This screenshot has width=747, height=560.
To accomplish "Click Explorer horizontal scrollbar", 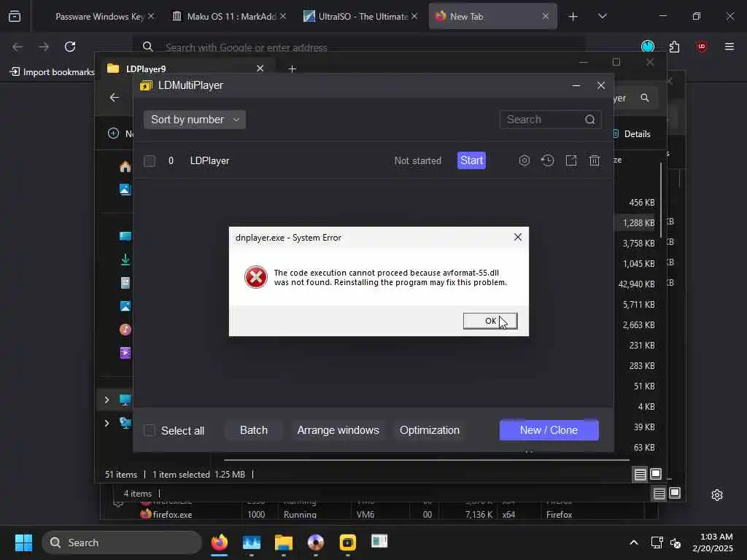I will [x=426, y=460].
